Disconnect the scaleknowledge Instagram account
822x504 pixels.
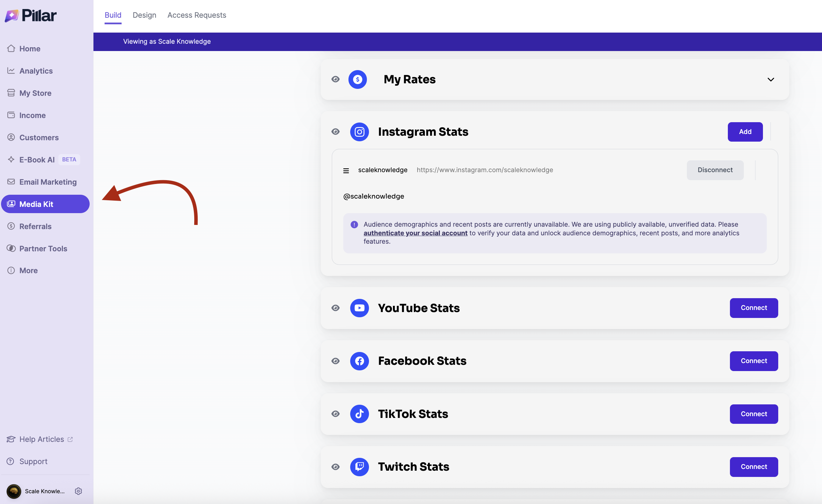pyautogui.click(x=715, y=170)
